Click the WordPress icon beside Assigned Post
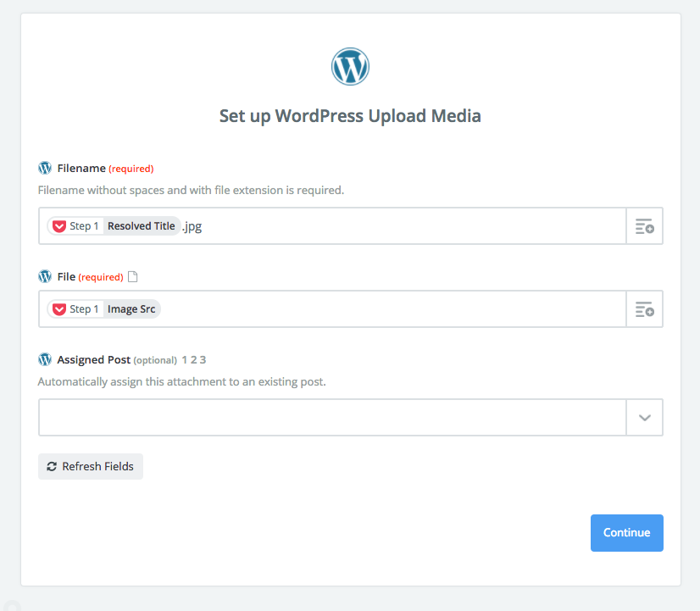This screenshot has height=611, width=700. point(45,359)
